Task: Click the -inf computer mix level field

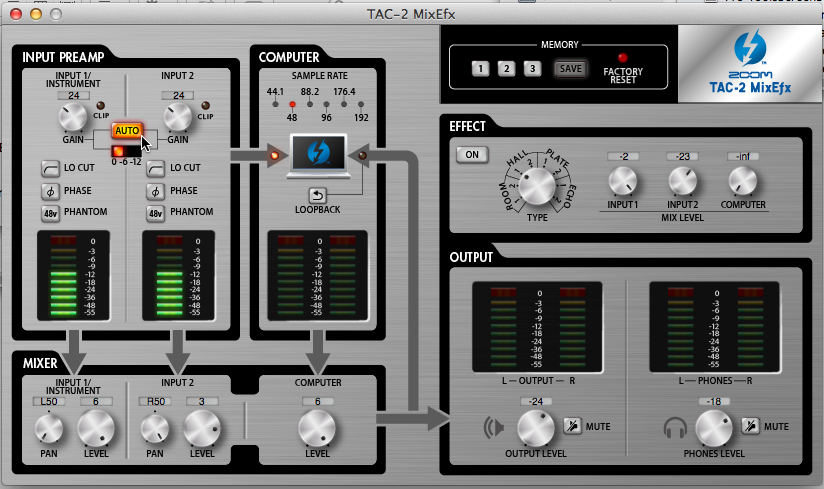Action: pos(743,157)
